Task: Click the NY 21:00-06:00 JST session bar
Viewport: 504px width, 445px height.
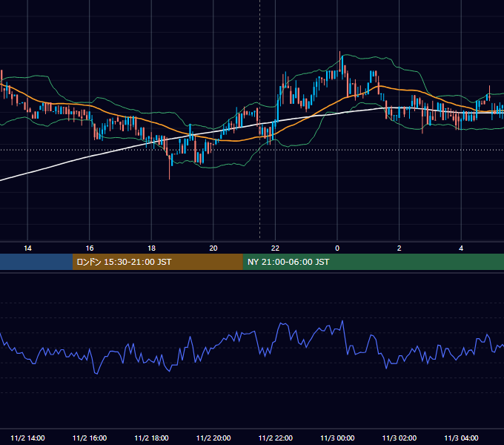Action: (x=373, y=262)
